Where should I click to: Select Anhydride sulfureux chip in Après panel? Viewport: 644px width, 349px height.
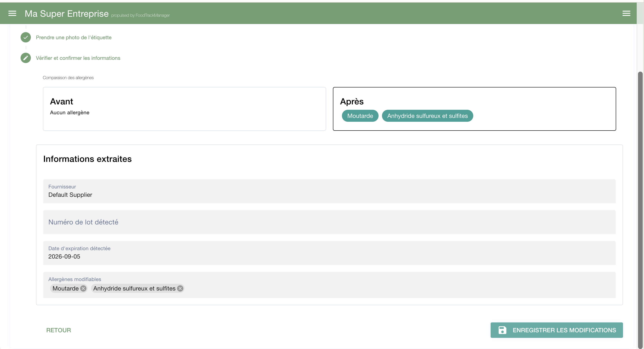(x=427, y=116)
